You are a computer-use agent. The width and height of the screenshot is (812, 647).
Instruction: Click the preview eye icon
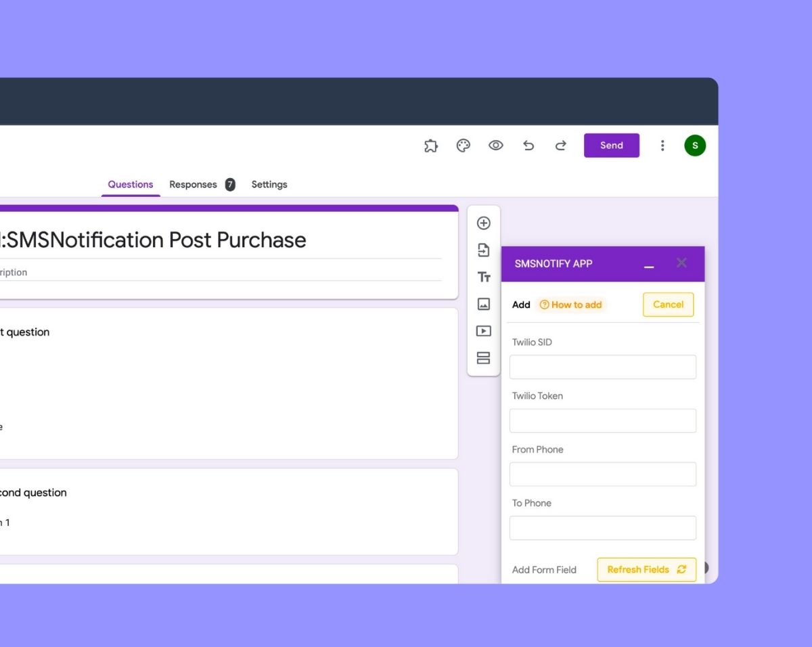pyautogui.click(x=496, y=146)
